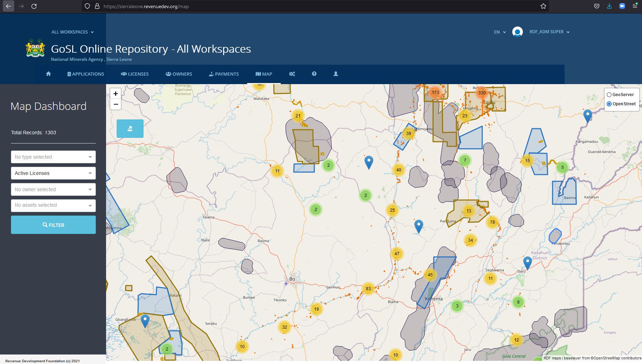The image size is (642, 364).
Task: Open the Owners tab
Action: [x=179, y=74]
